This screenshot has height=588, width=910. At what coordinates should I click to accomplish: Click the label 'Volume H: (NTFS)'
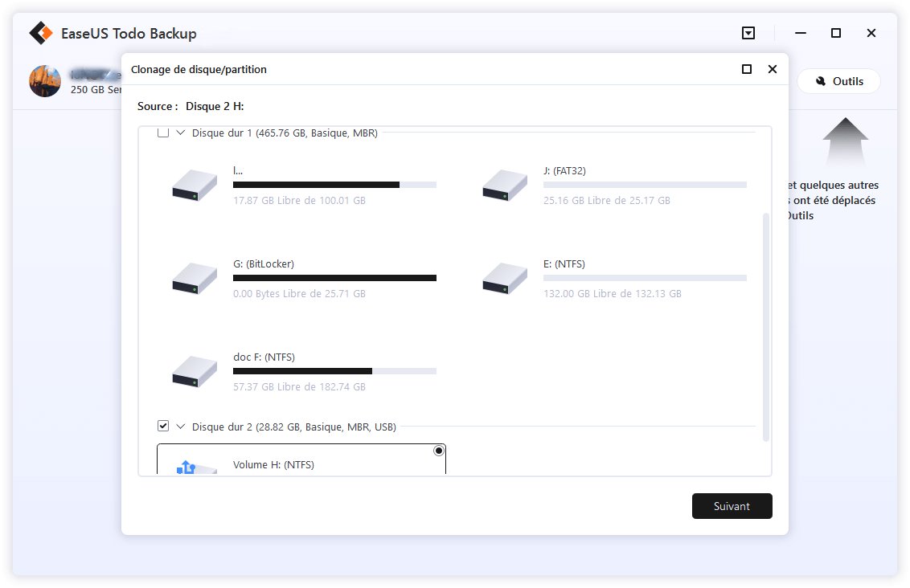point(273,465)
